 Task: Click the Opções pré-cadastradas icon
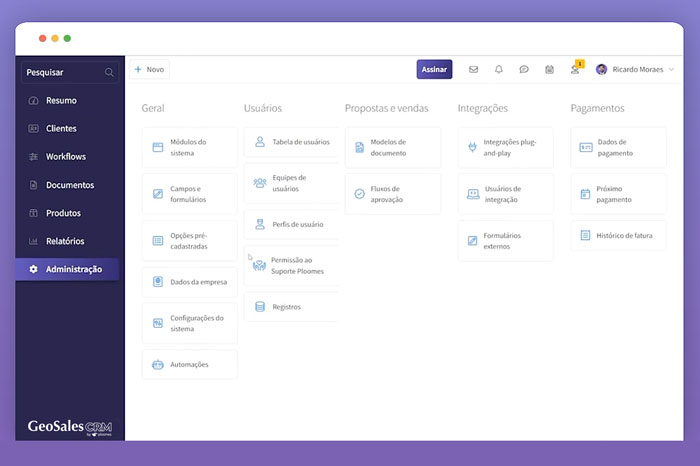158,241
